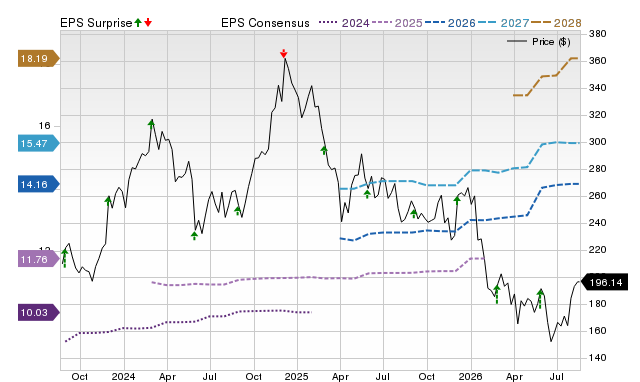Toggle the 2026 EPS consensus legend entry
The width and height of the screenshot is (640, 382).
(x=450, y=23)
